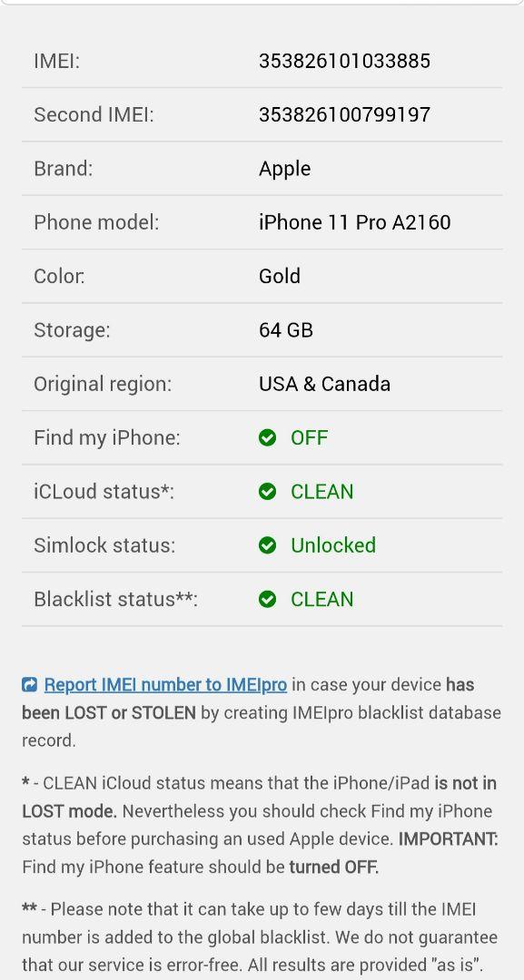Click the blue share arrow icon before Report IMEI
Viewport: 524px width, 980px height.
pyautogui.click(x=29, y=685)
